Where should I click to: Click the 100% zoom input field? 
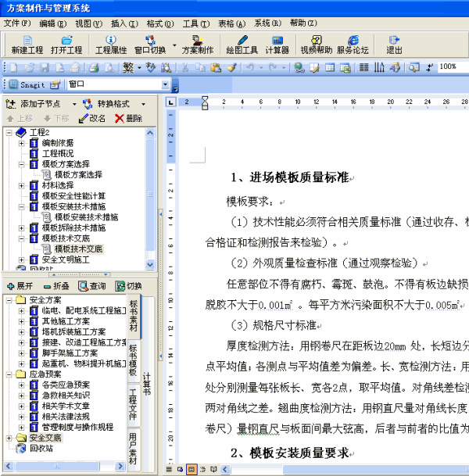coord(453,66)
